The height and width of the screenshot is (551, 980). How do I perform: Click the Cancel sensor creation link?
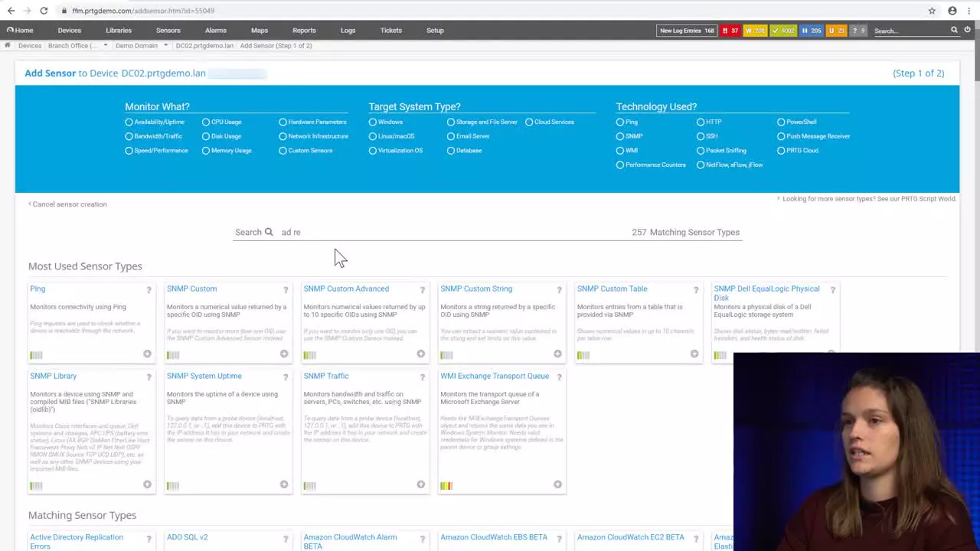coord(69,204)
